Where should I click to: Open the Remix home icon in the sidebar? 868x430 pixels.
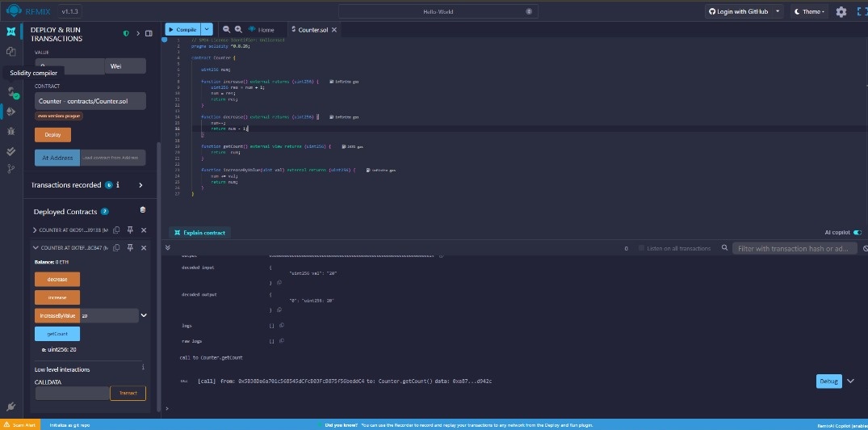click(x=10, y=31)
